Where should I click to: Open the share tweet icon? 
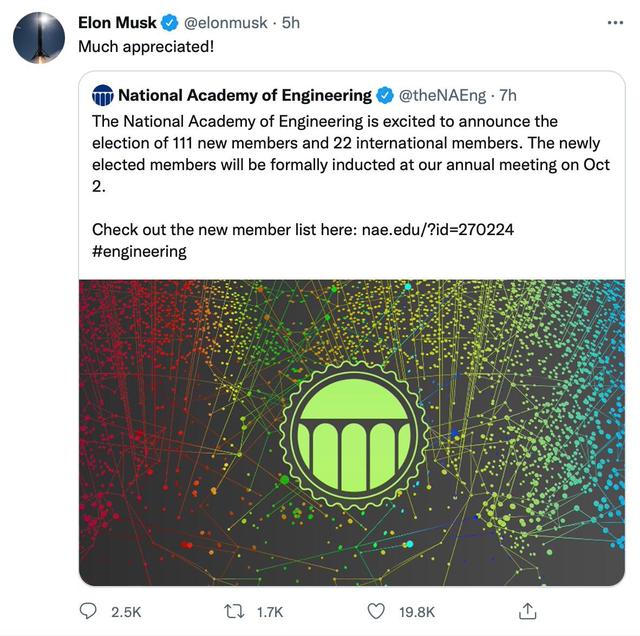tap(527, 610)
